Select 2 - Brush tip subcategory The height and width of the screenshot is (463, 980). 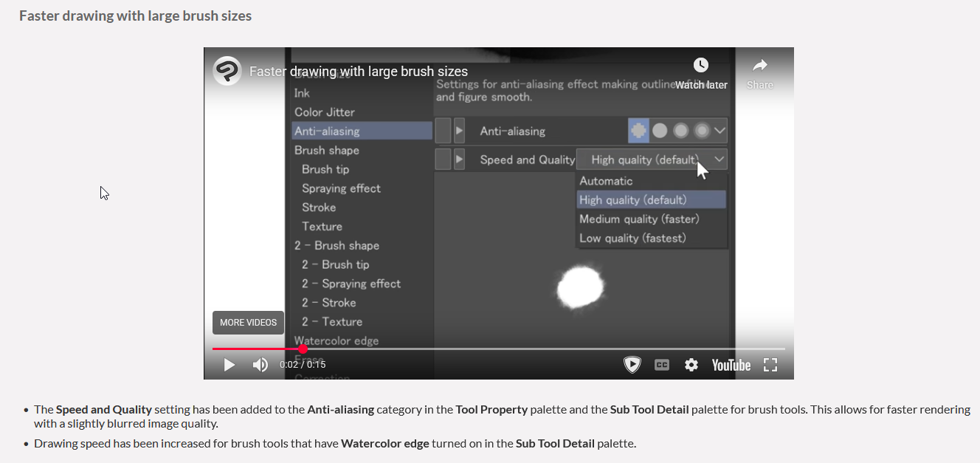coord(336,264)
